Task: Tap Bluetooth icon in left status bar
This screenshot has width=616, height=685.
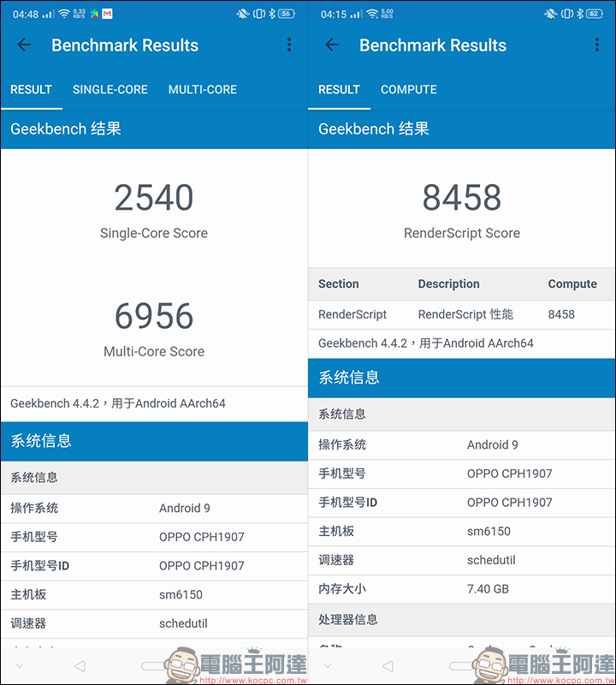Action: (x=272, y=14)
